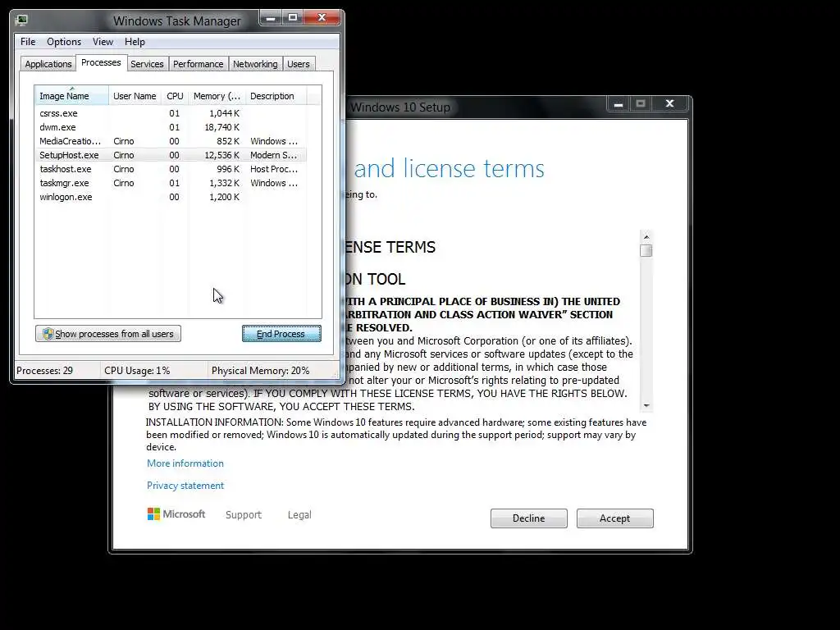
Task: Click the license terms scroll down arrow
Action: (x=646, y=405)
